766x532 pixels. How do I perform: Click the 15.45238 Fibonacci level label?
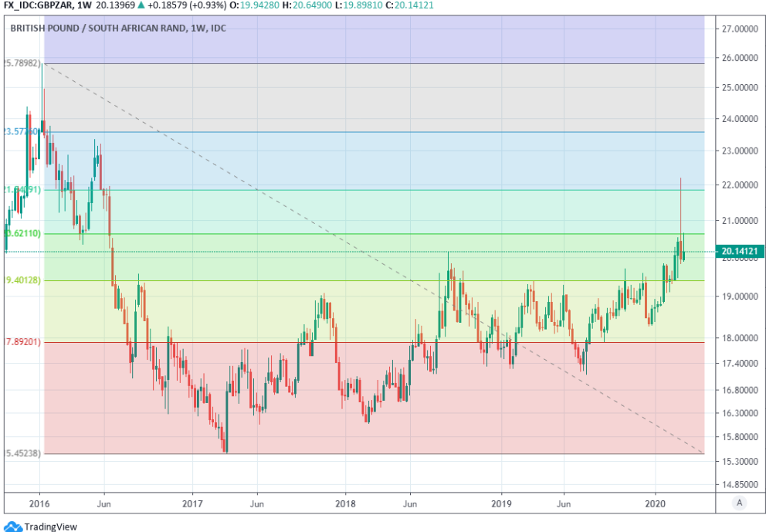(22, 453)
